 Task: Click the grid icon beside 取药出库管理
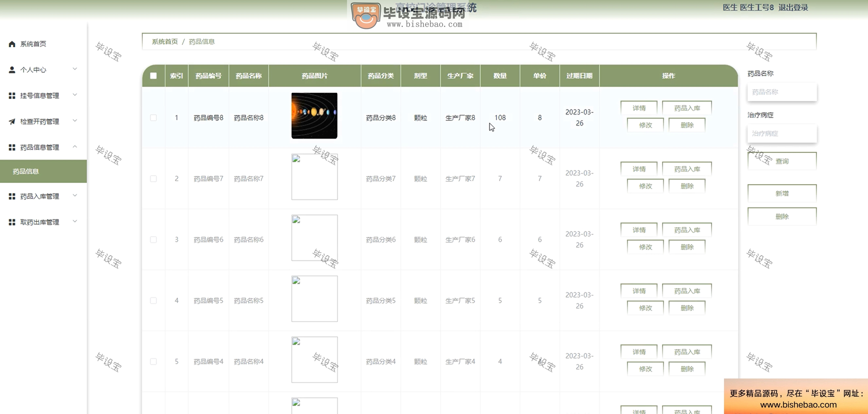(12, 222)
